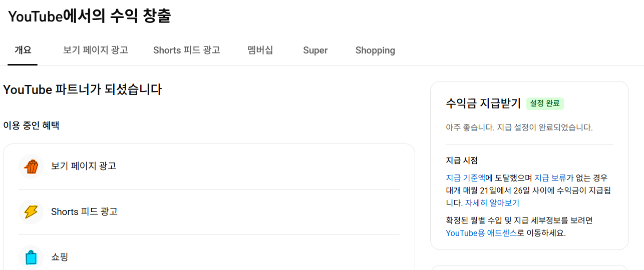Screen dimensions: 644x270
Task: Click the 이용 중인 혜택 section label
Action: pyautogui.click(x=31, y=125)
